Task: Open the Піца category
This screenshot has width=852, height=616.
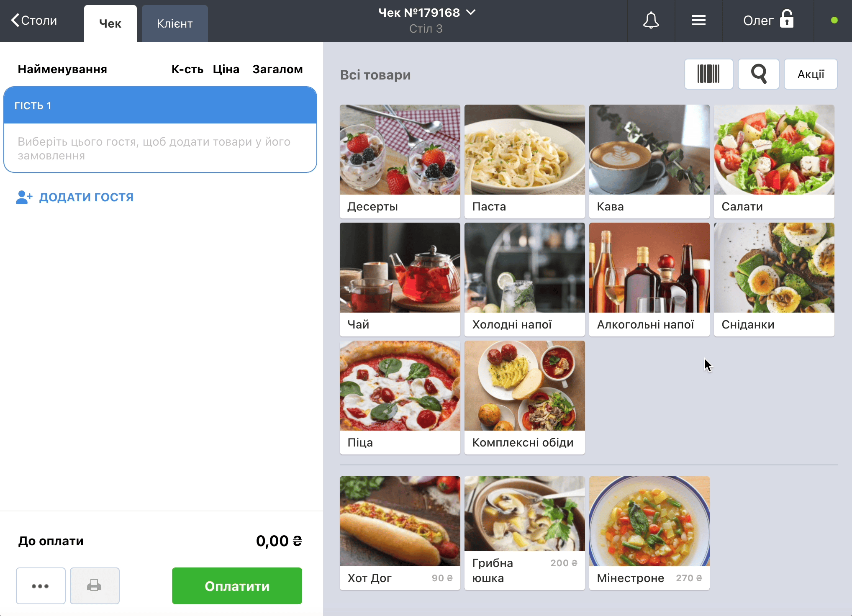Action: pos(400,397)
